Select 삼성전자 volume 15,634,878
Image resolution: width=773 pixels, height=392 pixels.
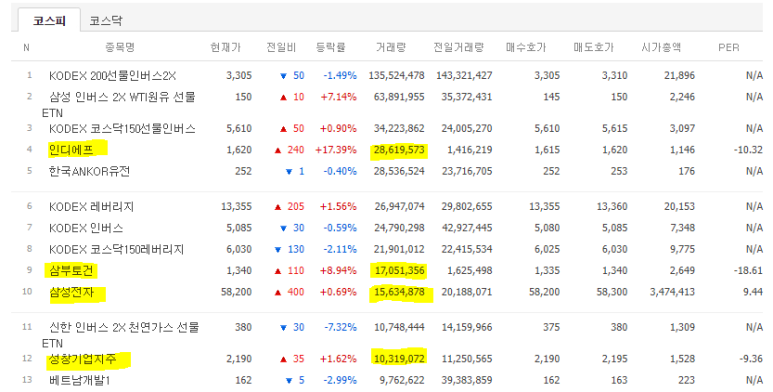tap(399, 292)
